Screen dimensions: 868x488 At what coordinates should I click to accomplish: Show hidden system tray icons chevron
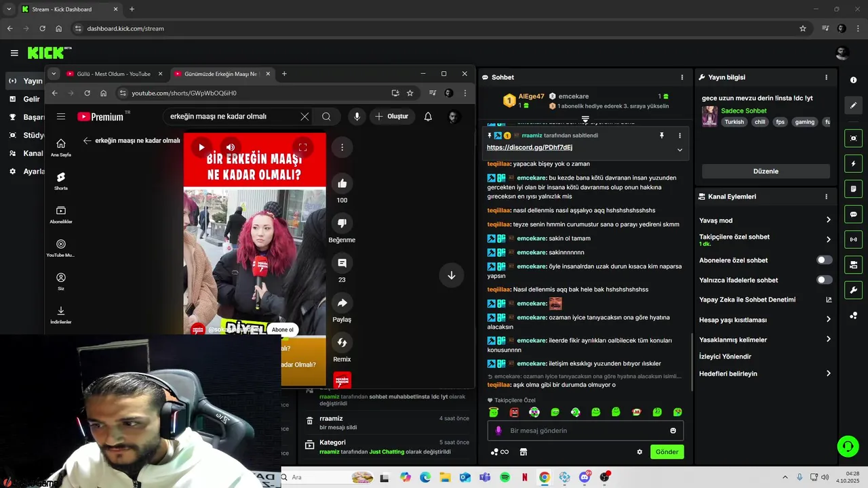(785, 477)
